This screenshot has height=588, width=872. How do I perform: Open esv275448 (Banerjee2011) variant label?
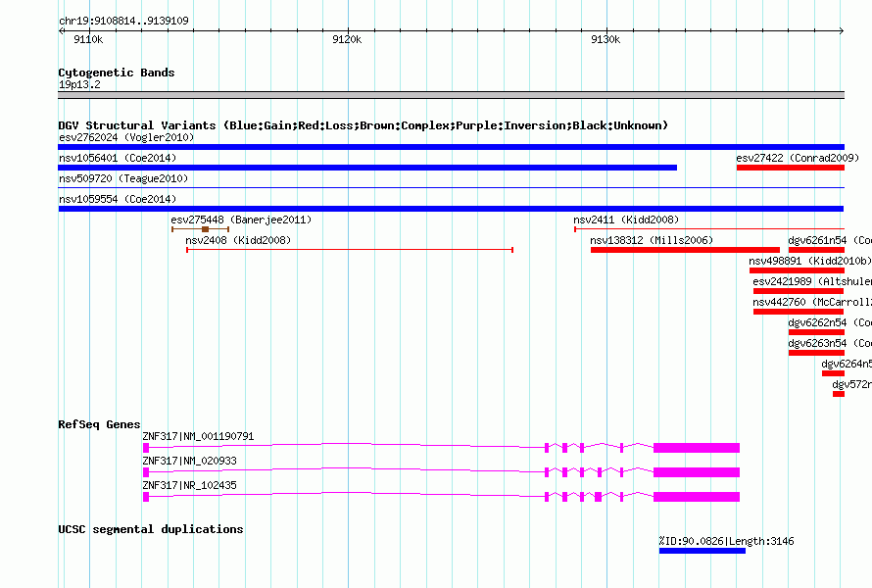pyautogui.click(x=241, y=220)
